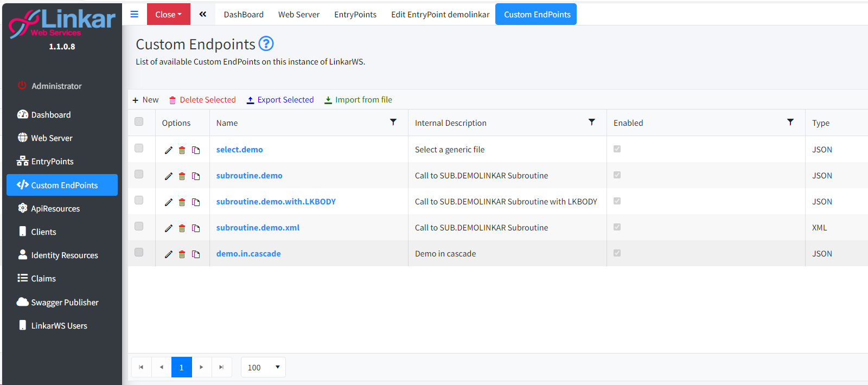Toggle the hamburger sidebar menu icon
The image size is (868, 385).
[135, 14]
